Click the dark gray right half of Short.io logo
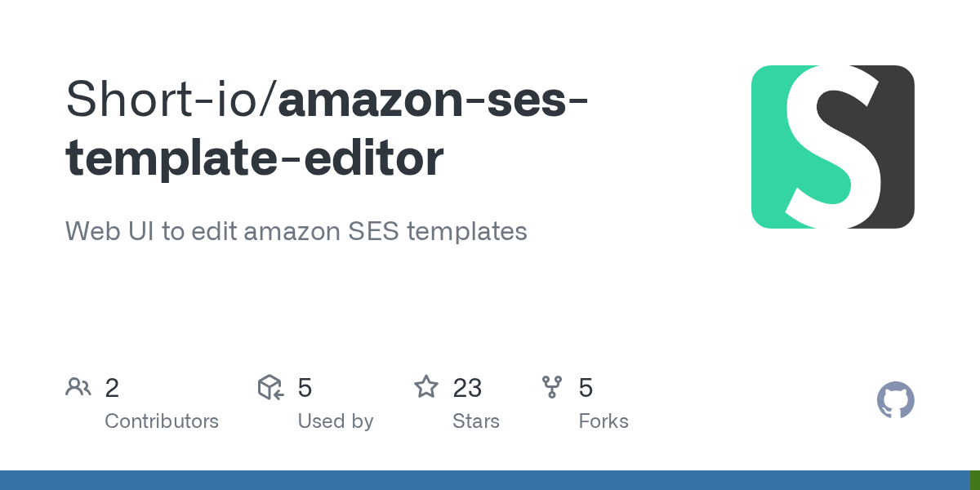The height and width of the screenshot is (490, 980). pos(897,147)
